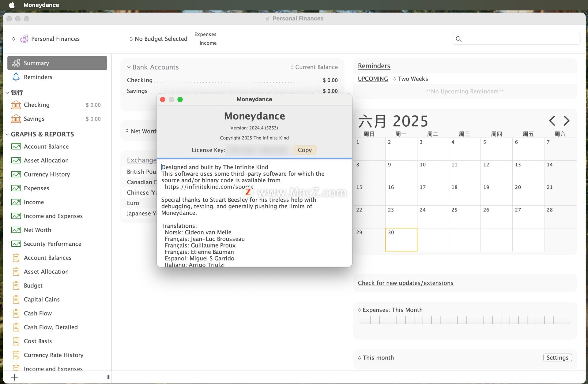Viewport: 588px width, 384px height.
Task: Collapse the GRAPHS & REPORTS section
Action: tap(7, 134)
